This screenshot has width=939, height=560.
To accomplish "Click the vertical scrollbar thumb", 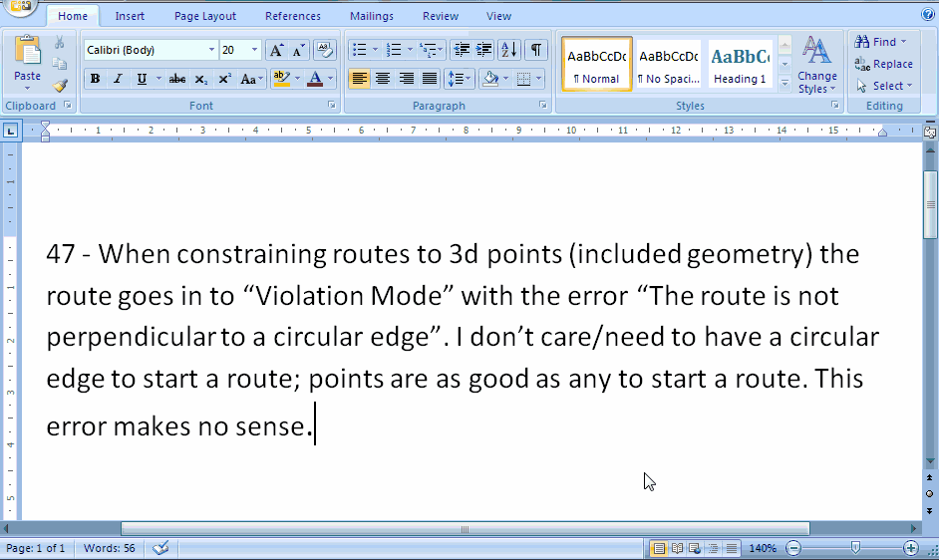I will [x=930, y=204].
